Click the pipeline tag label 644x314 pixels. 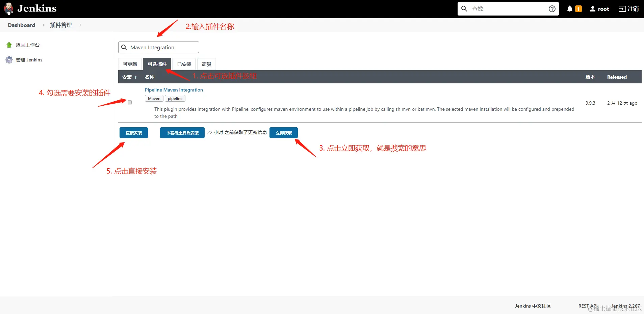point(175,99)
